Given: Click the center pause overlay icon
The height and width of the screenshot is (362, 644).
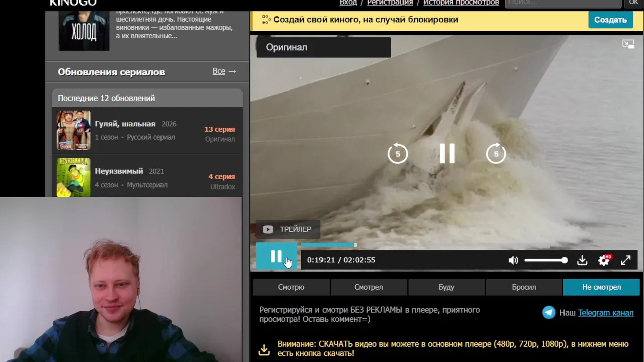Looking at the screenshot, I should 447,154.
